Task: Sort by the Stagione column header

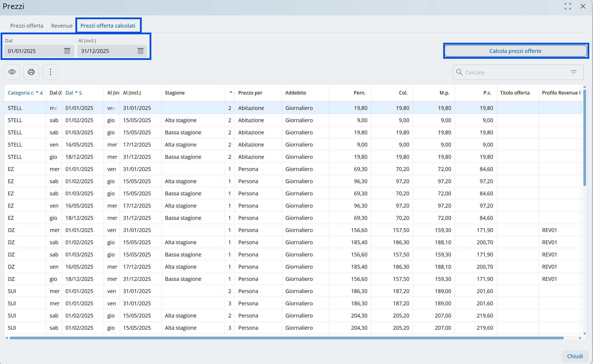Action: [175, 93]
